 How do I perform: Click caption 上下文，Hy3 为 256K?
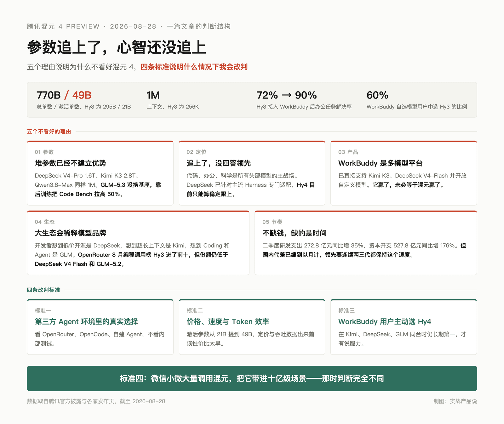(x=173, y=107)
